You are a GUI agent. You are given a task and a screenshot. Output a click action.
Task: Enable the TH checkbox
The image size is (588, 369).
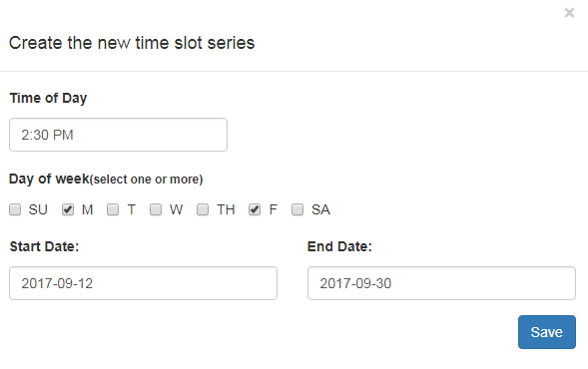coord(203,209)
